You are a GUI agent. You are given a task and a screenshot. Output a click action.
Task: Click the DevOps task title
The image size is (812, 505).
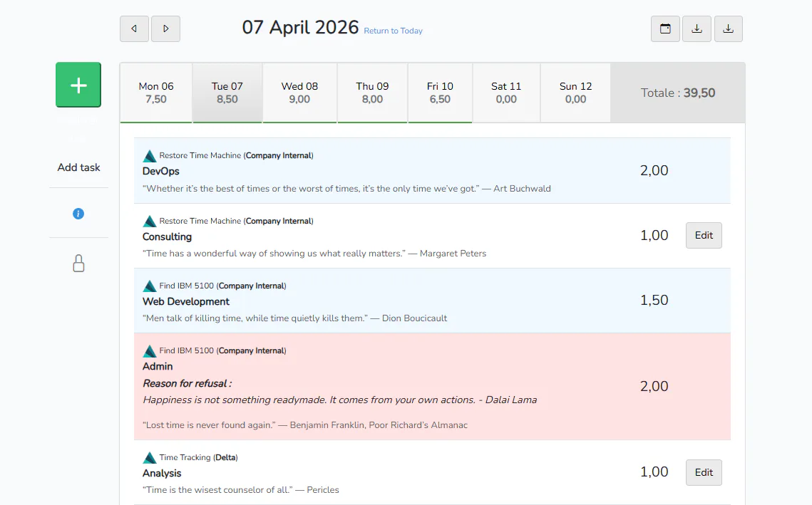[161, 171]
